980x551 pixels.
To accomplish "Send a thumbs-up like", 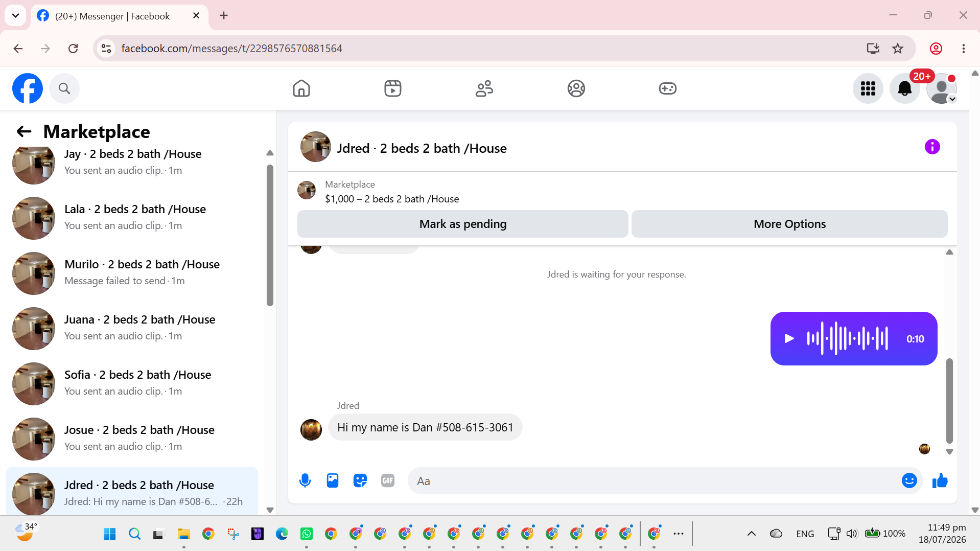I will click(940, 480).
